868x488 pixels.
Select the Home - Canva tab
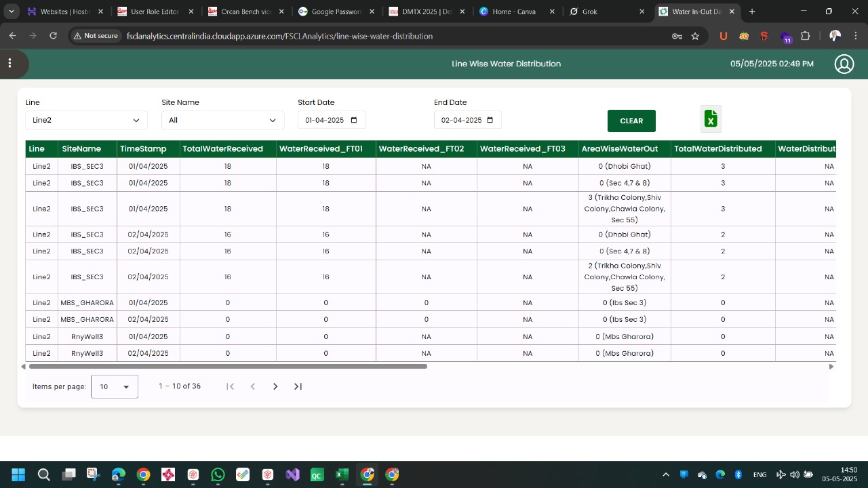[x=517, y=11]
